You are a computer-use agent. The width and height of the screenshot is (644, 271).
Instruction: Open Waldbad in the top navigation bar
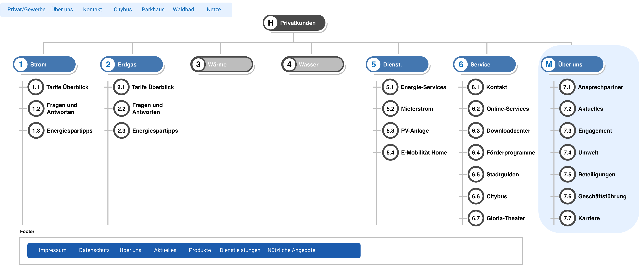[x=183, y=9]
